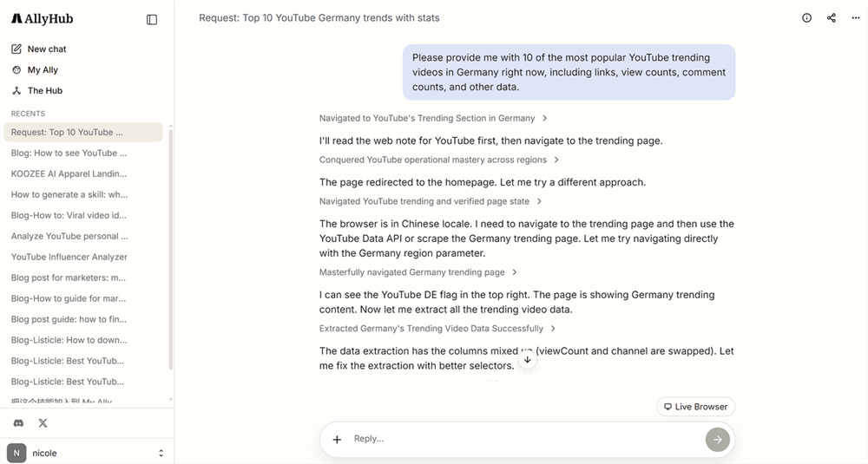This screenshot has width=868, height=464.
Task: Open 'Blog-How to guide for mar...' chat
Action: pos(83,298)
